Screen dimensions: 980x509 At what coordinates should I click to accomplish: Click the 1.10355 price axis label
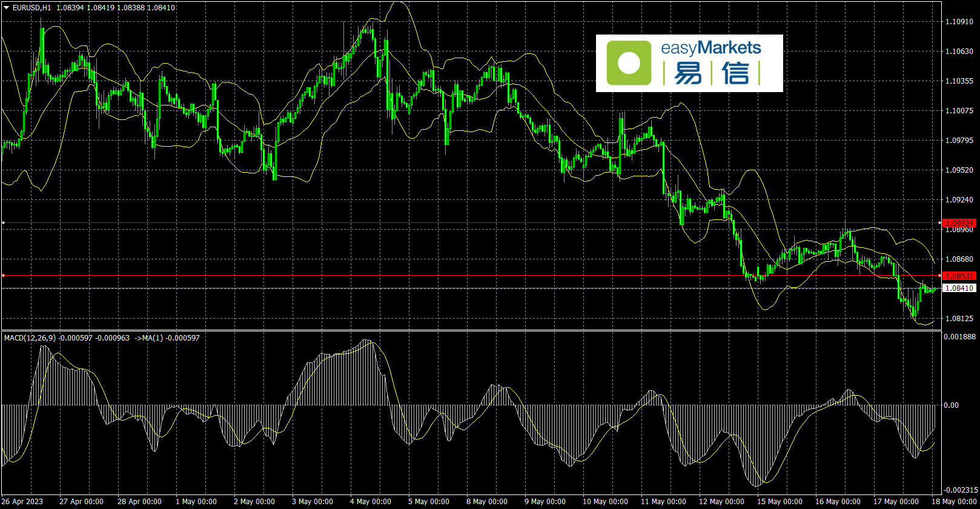tap(959, 81)
